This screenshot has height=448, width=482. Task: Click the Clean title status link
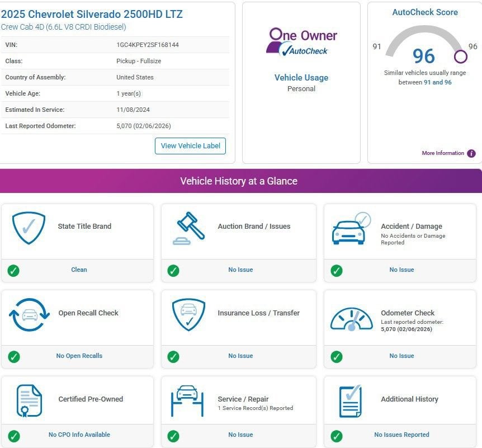click(x=79, y=270)
